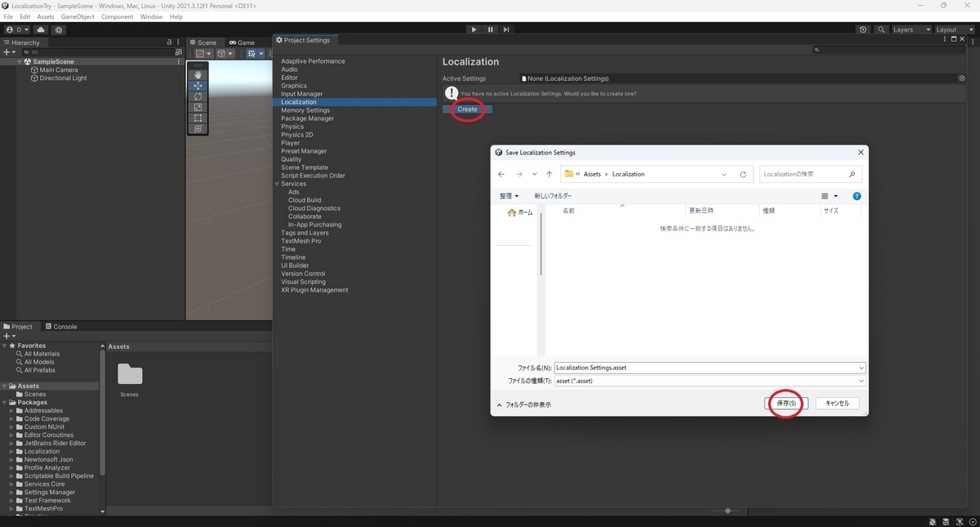Click 新しいフォルダー new folder button
Viewport: 980px width, 527px height.
pyautogui.click(x=553, y=196)
